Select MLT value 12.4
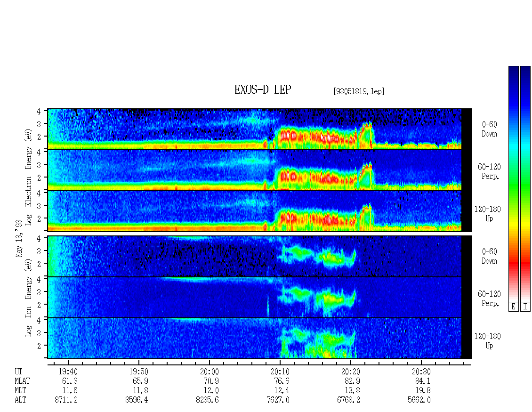This screenshot has height=412, width=532. (x=282, y=391)
